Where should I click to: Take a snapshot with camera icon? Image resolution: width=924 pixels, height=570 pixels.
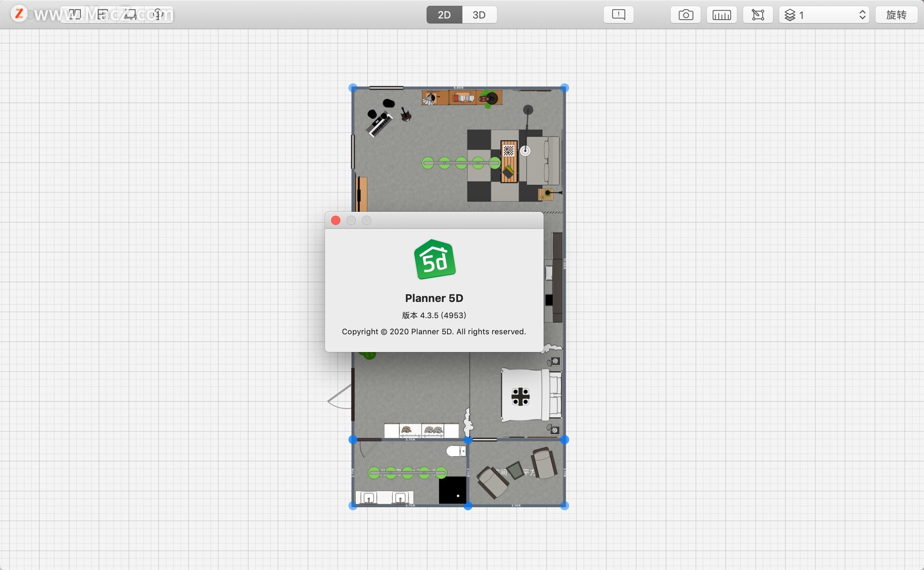[x=685, y=15]
